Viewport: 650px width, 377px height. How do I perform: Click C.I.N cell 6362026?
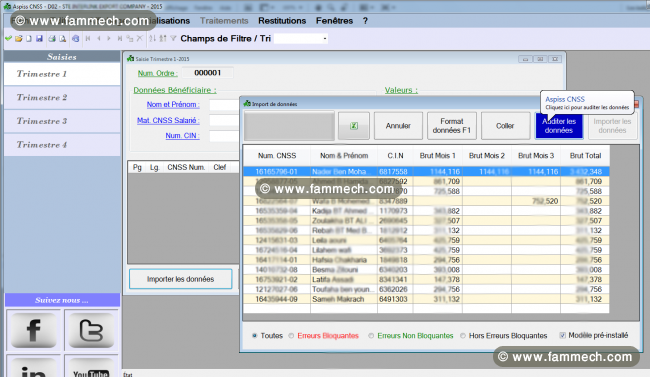click(395, 289)
